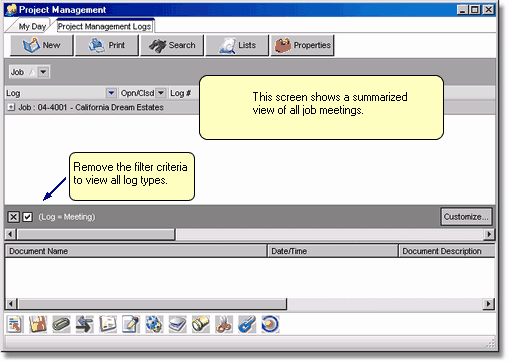Click the blue and black arrows icon
Viewport: 509px width, 362px height.
click(85, 324)
